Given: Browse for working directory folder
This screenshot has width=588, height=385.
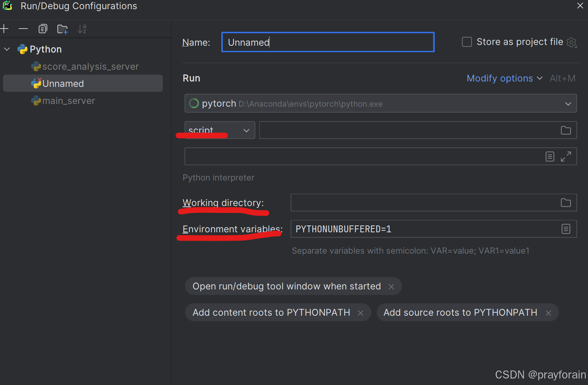Looking at the screenshot, I should point(566,203).
